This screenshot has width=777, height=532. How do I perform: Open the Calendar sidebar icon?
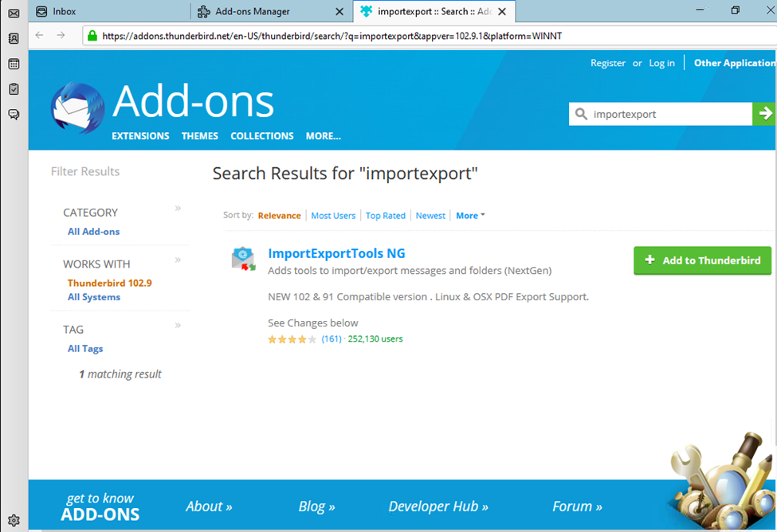point(14,64)
